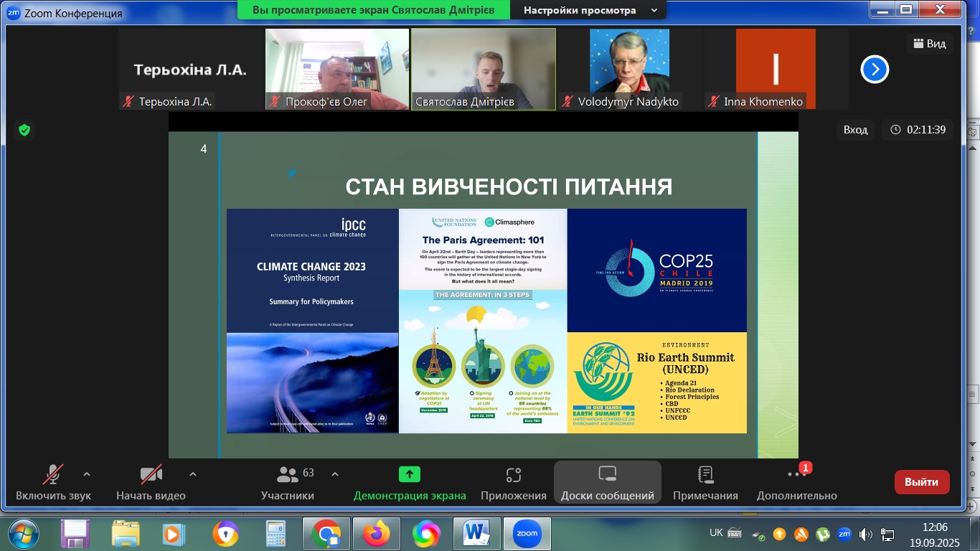The width and height of the screenshot is (980, 551).
Task: Open Firefox from the Windows taskbar
Action: (376, 534)
